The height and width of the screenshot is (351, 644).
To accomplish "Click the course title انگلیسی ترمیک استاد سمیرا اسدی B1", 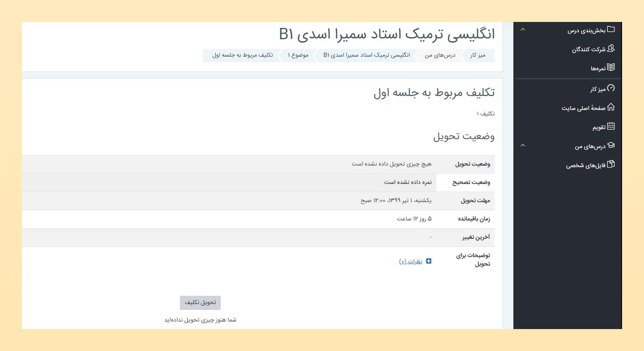I will click(x=387, y=34).
